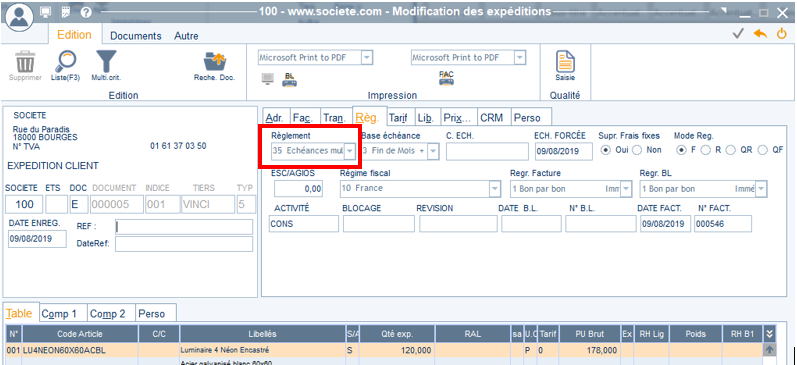Open the FAC printer selection dropdown
The image size is (797, 365).
pyautogui.click(x=519, y=57)
